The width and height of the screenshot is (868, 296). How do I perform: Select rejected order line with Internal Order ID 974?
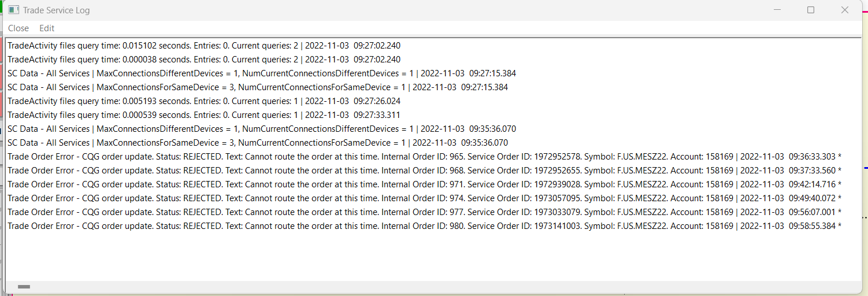pos(424,198)
